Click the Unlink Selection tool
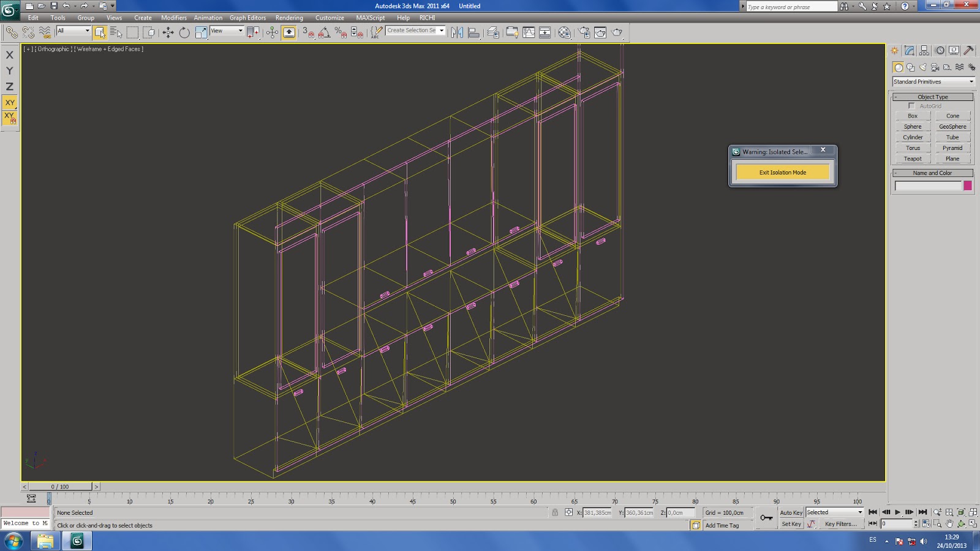The height and width of the screenshot is (551, 980). tap(28, 32)
